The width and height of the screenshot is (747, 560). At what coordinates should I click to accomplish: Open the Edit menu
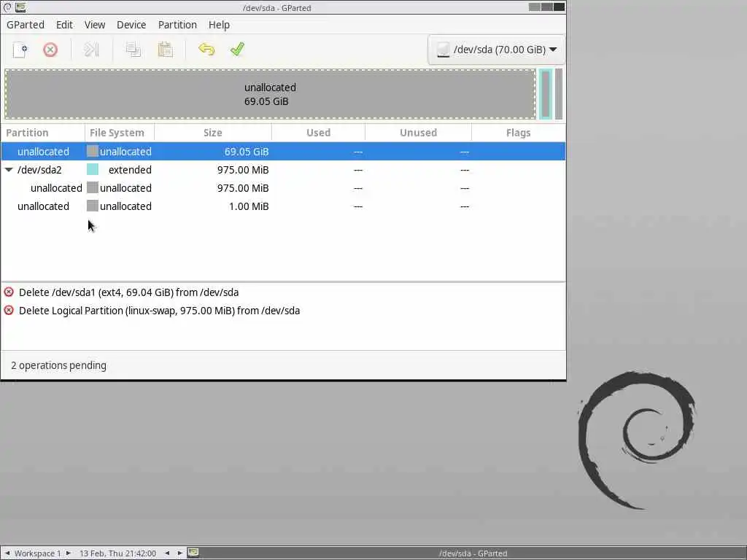point(64,25)
